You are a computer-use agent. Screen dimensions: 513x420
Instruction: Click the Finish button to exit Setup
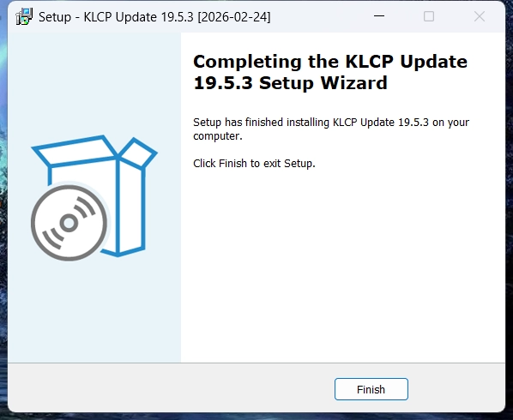371,389
